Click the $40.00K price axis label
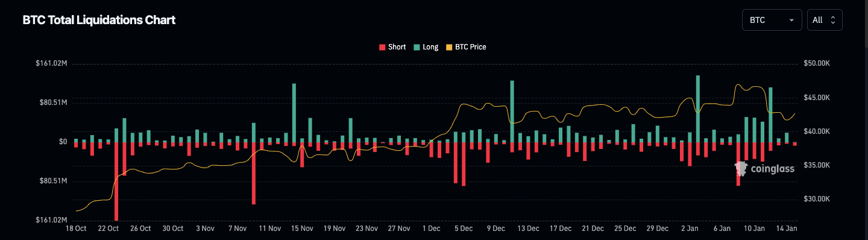 (x=817, y=131)
